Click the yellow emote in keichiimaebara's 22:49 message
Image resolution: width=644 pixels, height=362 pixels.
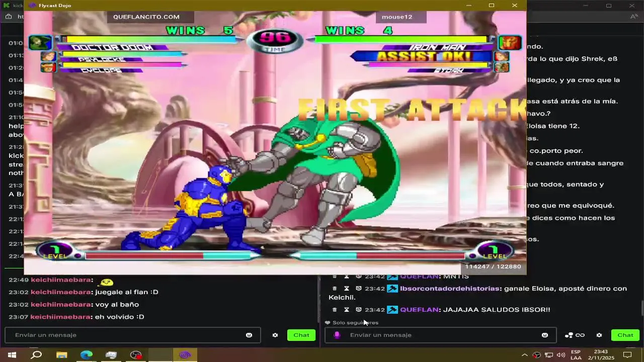coord(107,282)
